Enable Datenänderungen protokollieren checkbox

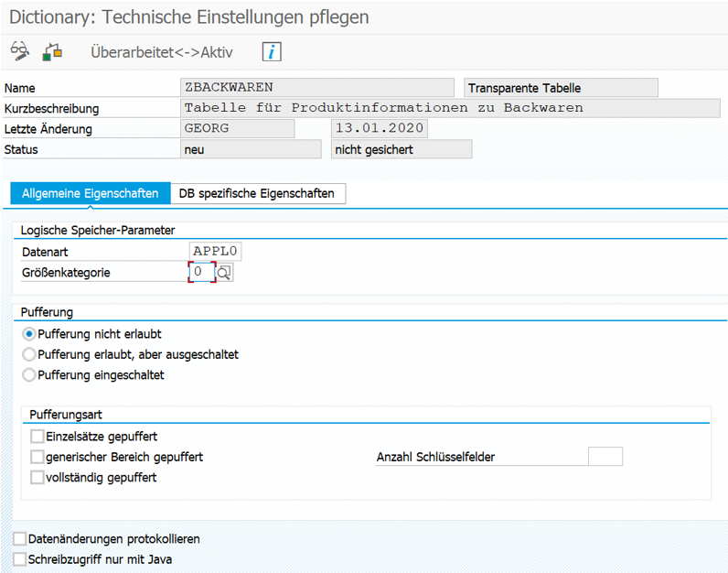(19, 538)
